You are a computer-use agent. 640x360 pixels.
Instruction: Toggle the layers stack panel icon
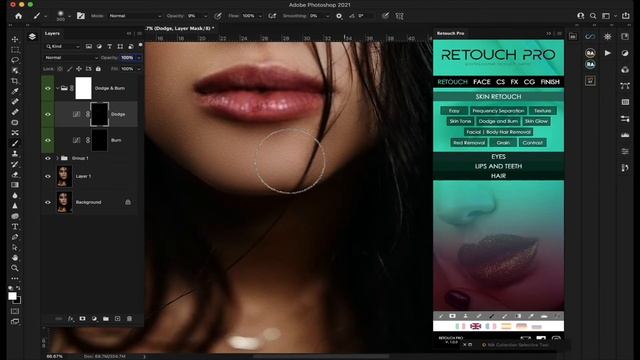point(32,37)
